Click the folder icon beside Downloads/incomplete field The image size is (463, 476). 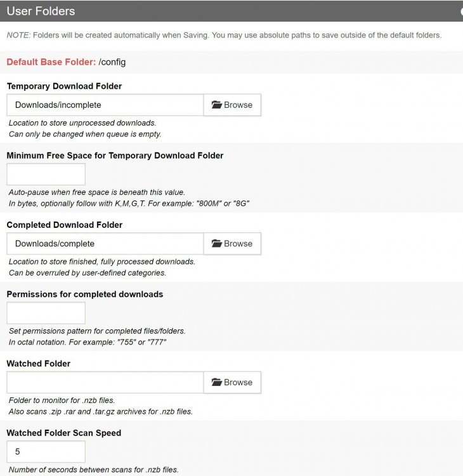(x=216, y=105)
